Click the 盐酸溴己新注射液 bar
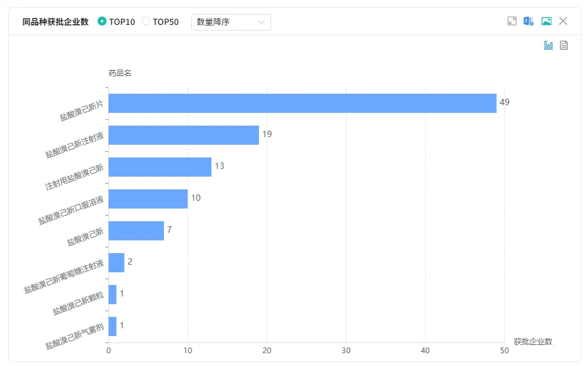588x366 pixels. (184, 135)
